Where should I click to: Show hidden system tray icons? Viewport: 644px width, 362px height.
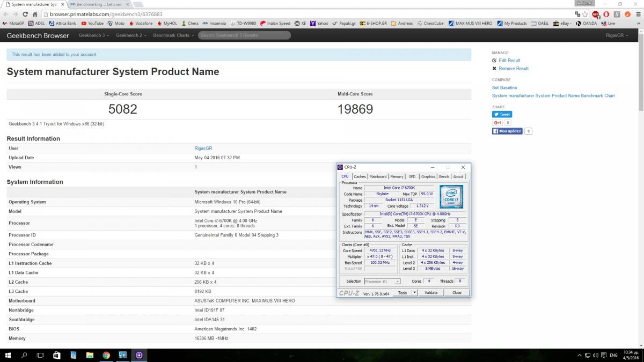[x=580, y=355]
